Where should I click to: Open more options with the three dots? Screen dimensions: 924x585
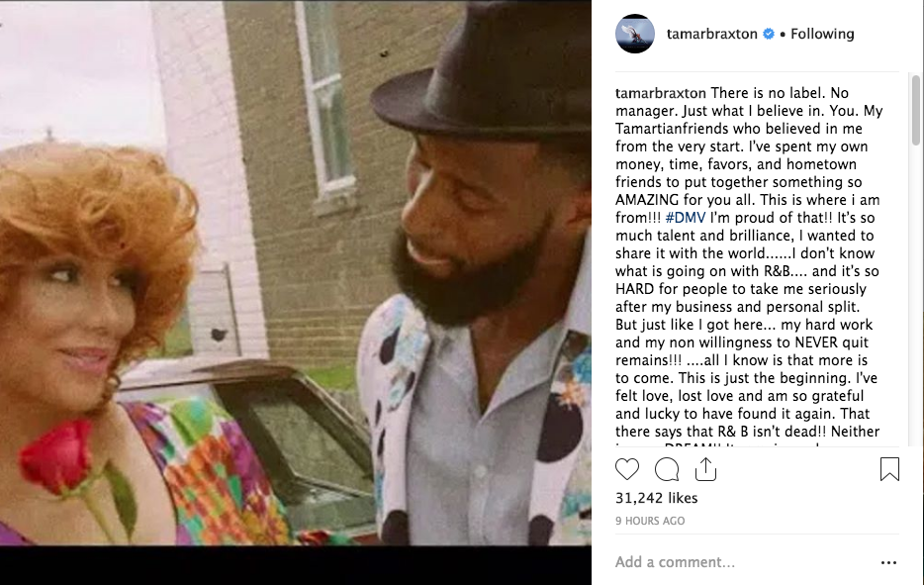coord(888,562)
